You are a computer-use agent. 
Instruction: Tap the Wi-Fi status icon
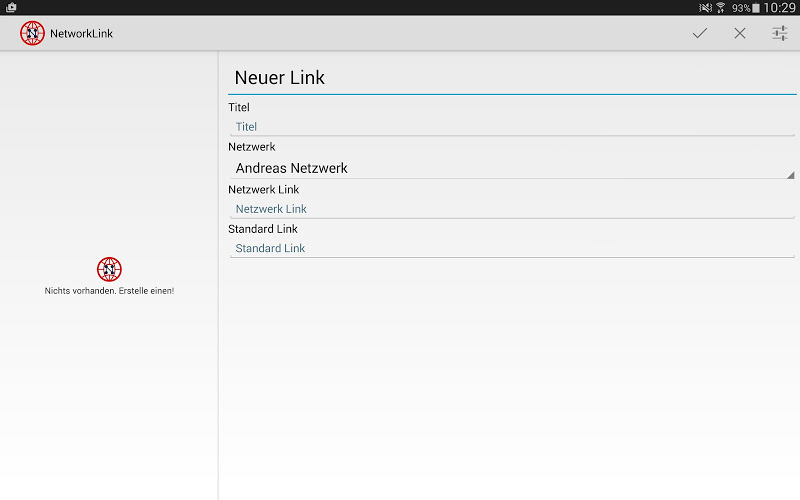pyautogui.click(x=720, y=7)
